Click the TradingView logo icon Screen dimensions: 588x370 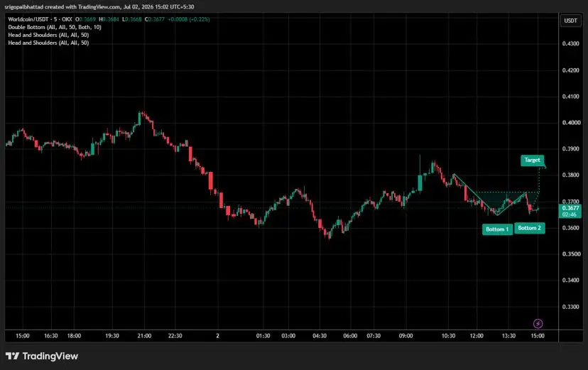tap(12, 356)
